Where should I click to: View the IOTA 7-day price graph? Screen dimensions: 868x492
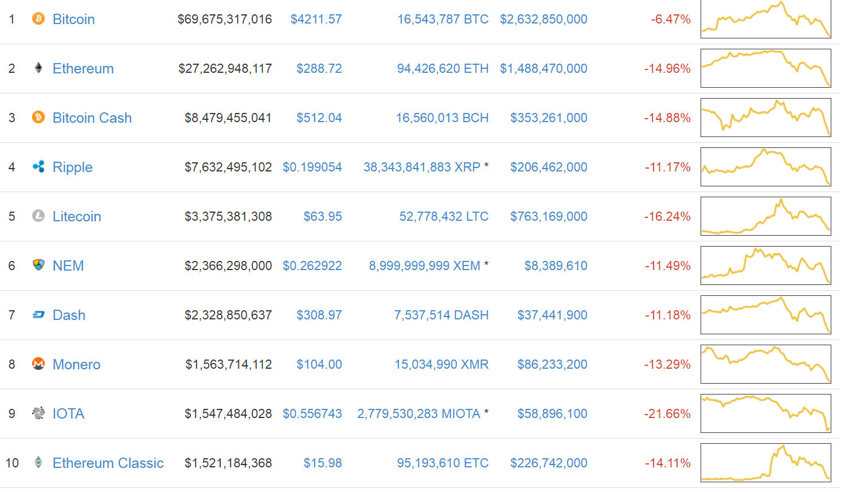tap(766, 413)
